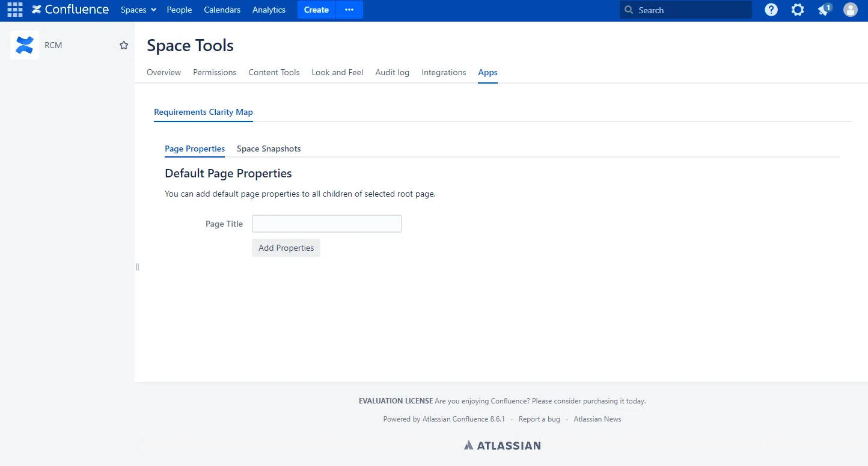The image size is (868, 466).
Task: Open the app switcher grid icon
Action: click(x=14, y=10)
